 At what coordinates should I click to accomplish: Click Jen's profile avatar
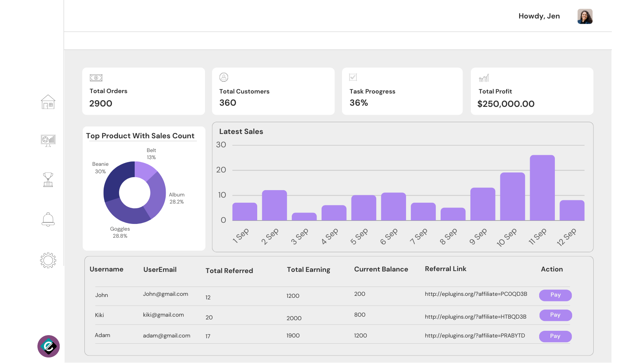[585, 16]
